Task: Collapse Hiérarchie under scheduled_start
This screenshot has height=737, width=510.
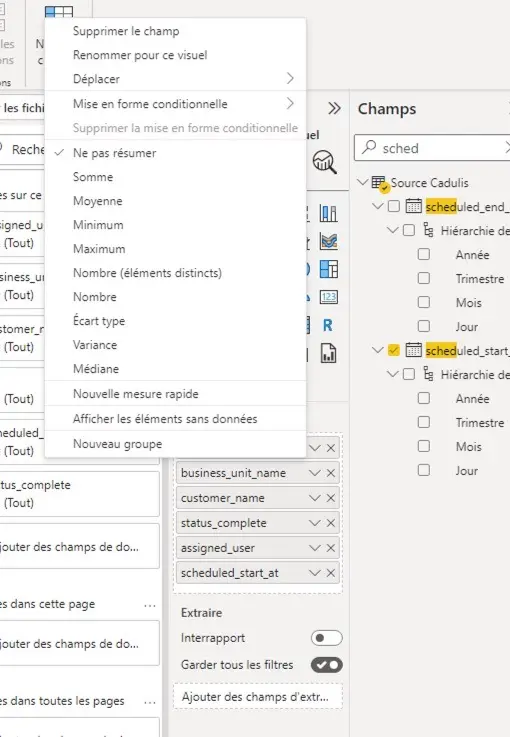Action: coord(392,374)
